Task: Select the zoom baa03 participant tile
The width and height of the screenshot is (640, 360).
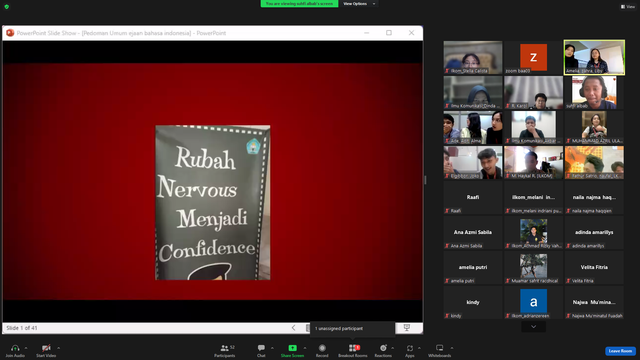Action: coord(533,57)
